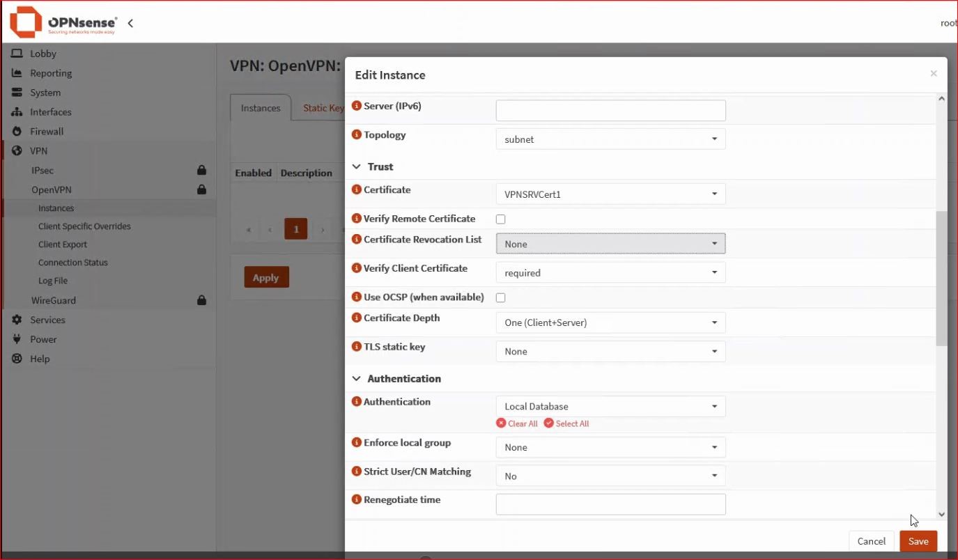Enable Verify Remote Certificate checkbox
Image resolution: width=958 pixels, height=560 pixels.
point(500,219)
